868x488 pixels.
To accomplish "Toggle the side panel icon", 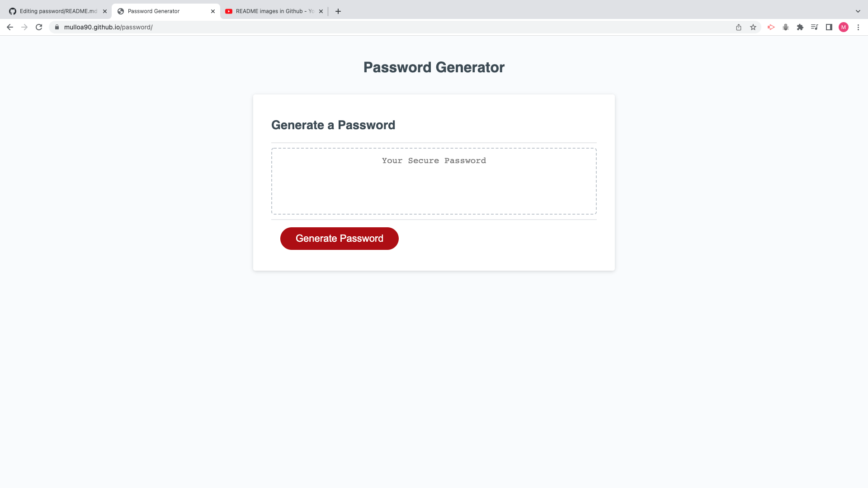I will [x=829, y=27].
